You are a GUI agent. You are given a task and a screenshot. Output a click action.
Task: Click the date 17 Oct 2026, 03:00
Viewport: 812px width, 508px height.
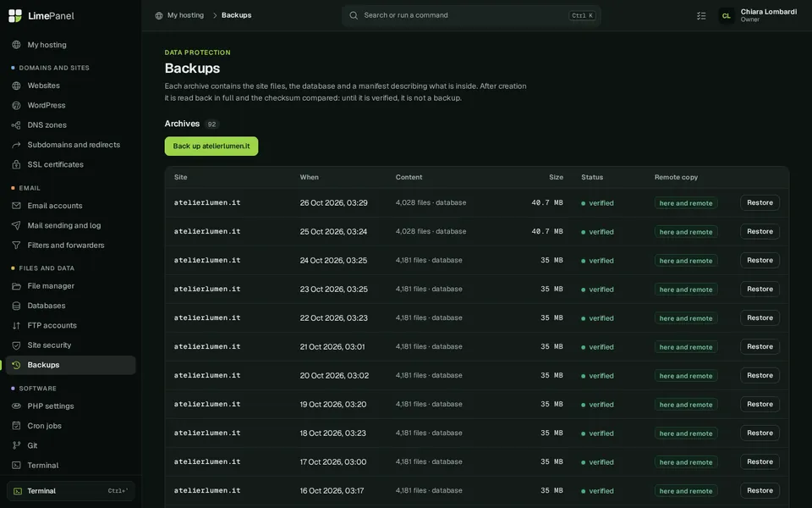(x=333, y=462)
